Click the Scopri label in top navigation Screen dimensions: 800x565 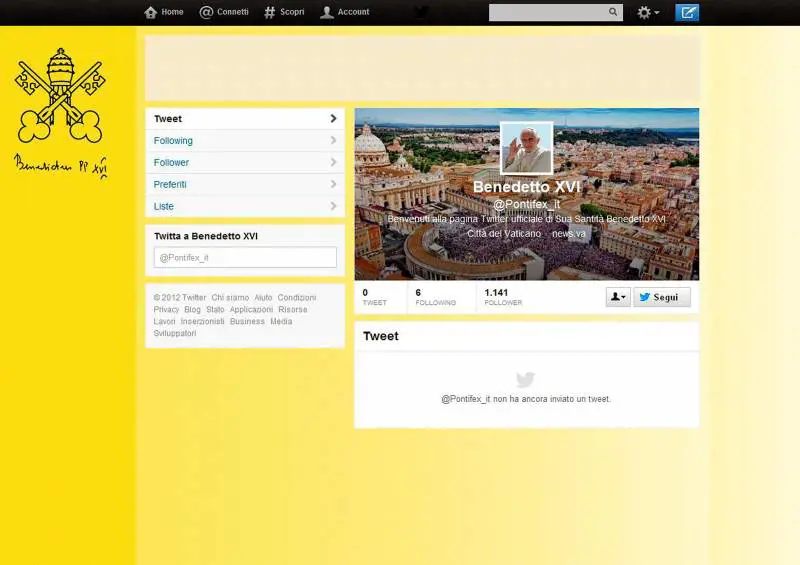tap(292, 12)
